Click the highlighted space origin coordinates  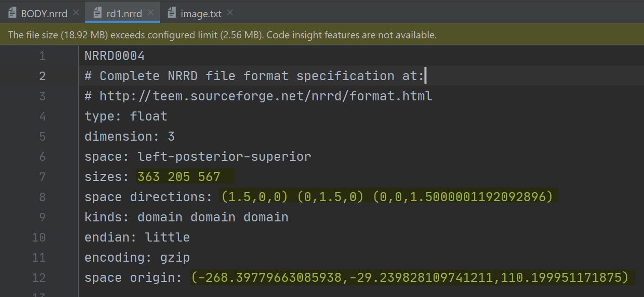410,278
